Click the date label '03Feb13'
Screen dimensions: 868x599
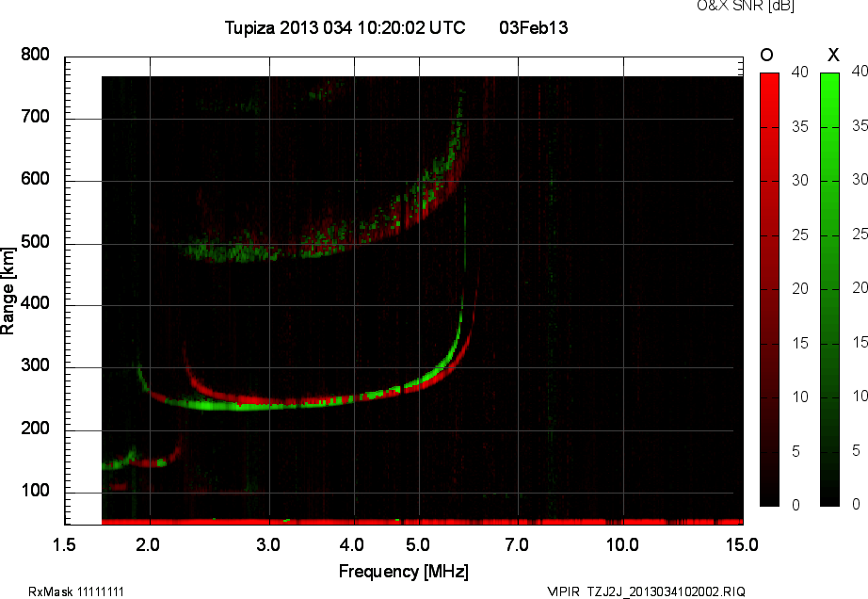pos(533,28)
